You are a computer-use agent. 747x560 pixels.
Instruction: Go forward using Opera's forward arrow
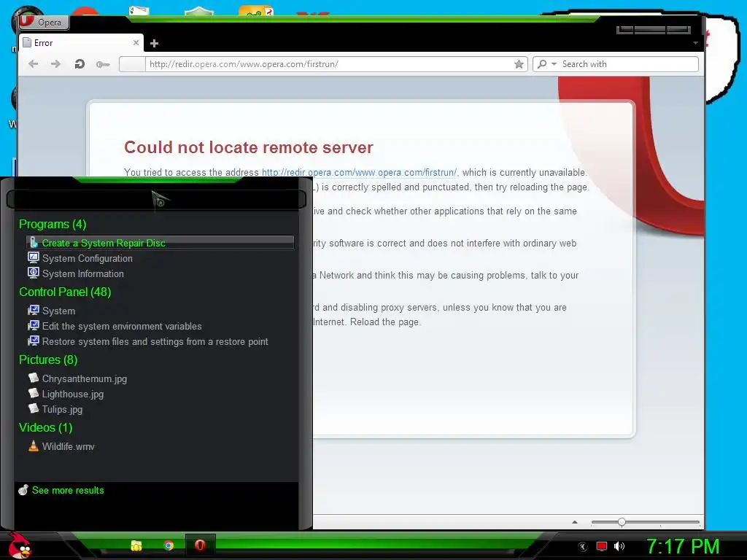tap(55, 64)
